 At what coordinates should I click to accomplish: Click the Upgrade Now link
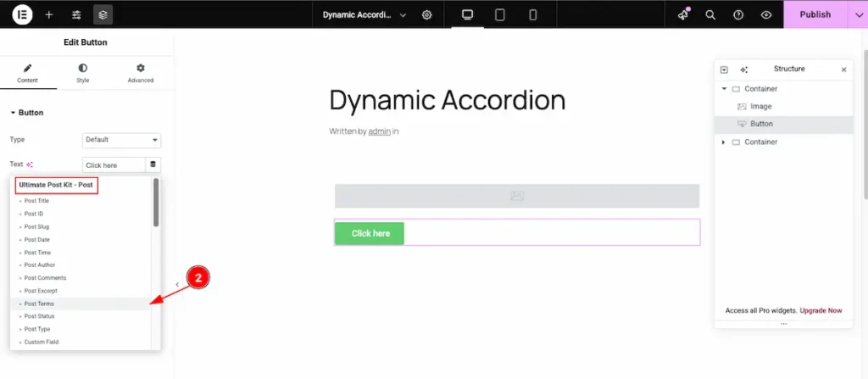click(x=821, y=310)
